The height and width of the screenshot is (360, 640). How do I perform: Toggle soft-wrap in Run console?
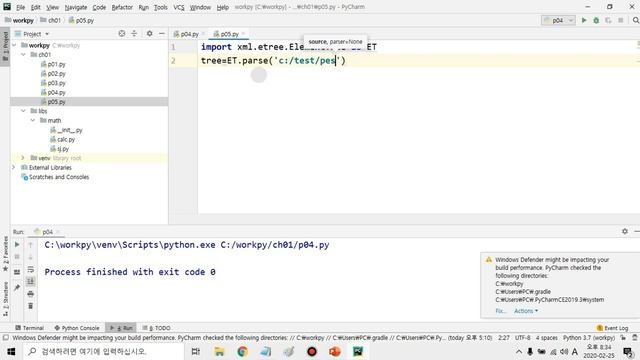click(31, 269)
